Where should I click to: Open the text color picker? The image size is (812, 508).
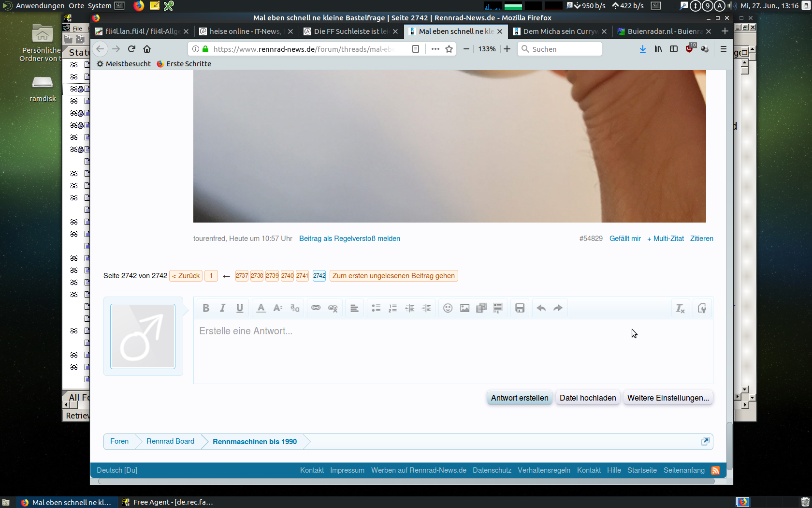click(261, 308)
